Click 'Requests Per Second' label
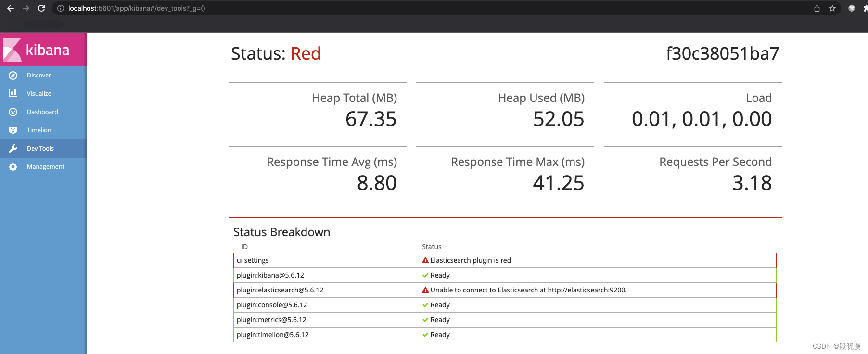The image size is (868, 354). coord(715,162)
